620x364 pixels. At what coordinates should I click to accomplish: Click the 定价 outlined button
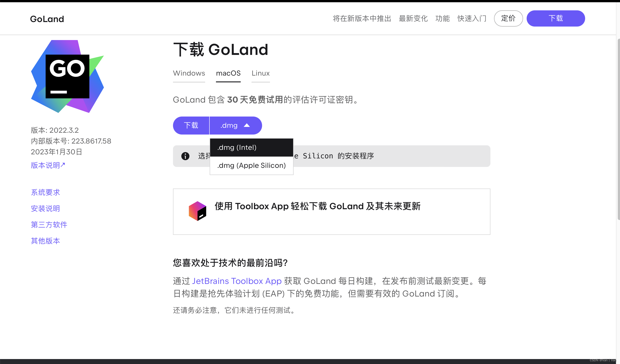coord(508,18)
